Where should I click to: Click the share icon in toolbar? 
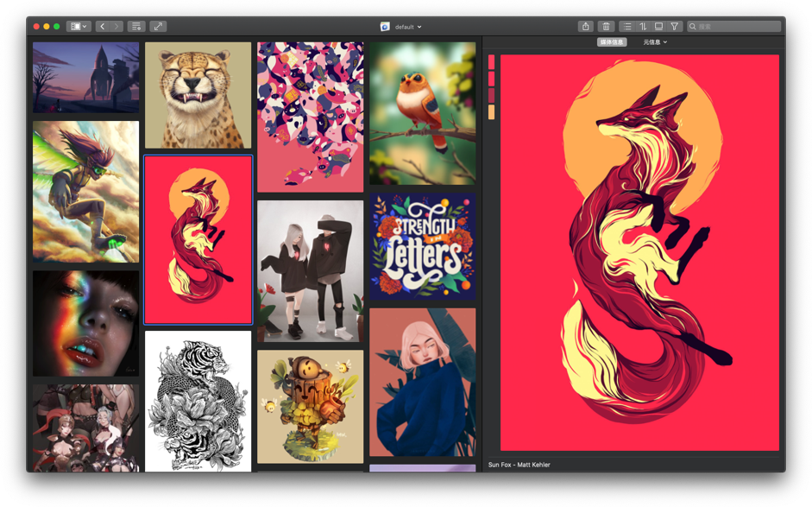click(586, 27)
